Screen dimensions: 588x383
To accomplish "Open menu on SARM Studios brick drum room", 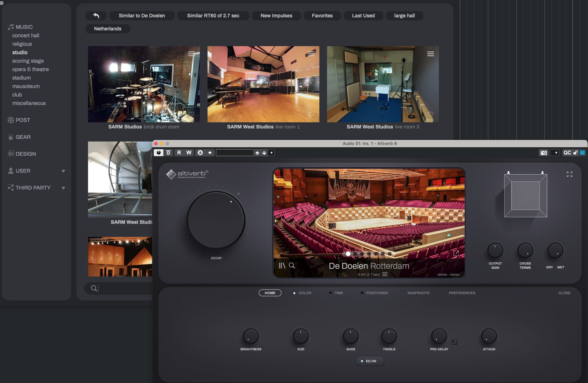I will tap(192, 54).
